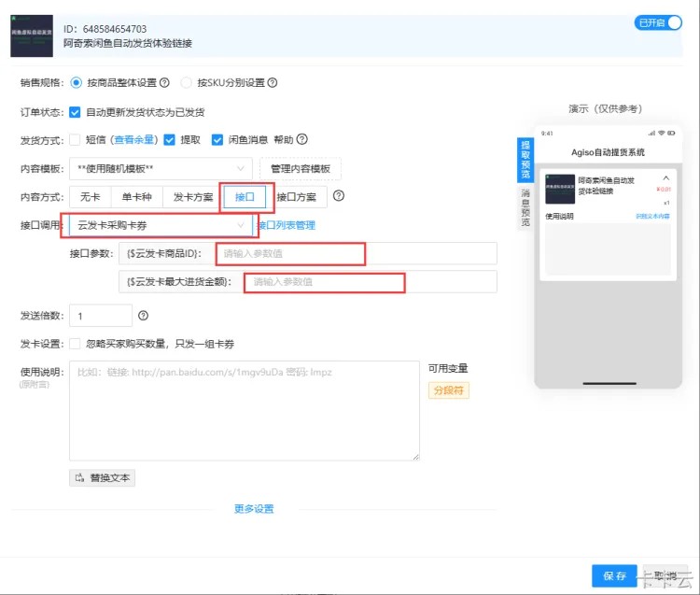
Task: Click product title 阿奇索闲鱼自动发货体验链接
Action: [x=128, y=43]
